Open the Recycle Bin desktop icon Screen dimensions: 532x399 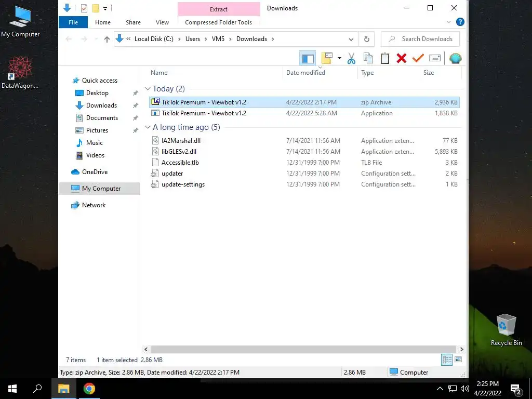click(x=506, y=330)
